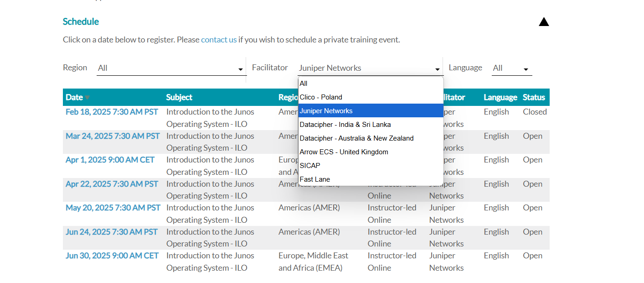Choose Clico - Poland facilitator option

pos(371,97)
